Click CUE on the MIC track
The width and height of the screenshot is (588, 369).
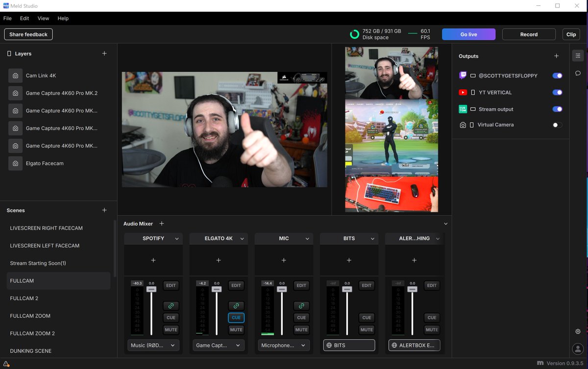pos(301,317)
